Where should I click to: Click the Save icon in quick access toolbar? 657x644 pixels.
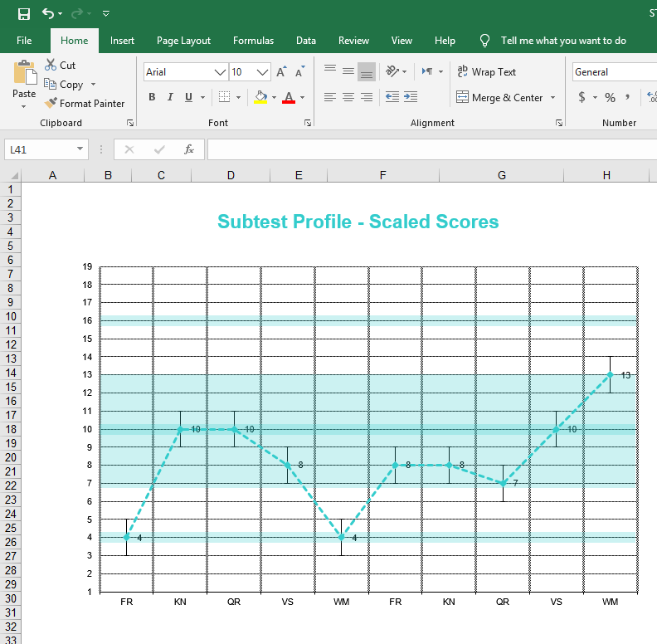[24, 13]
